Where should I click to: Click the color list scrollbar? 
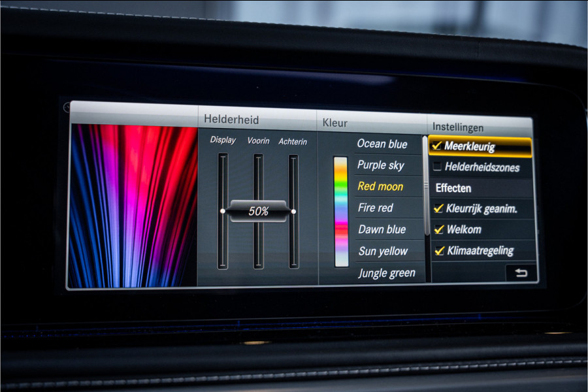pyautogui.click(x=426, y=185)
